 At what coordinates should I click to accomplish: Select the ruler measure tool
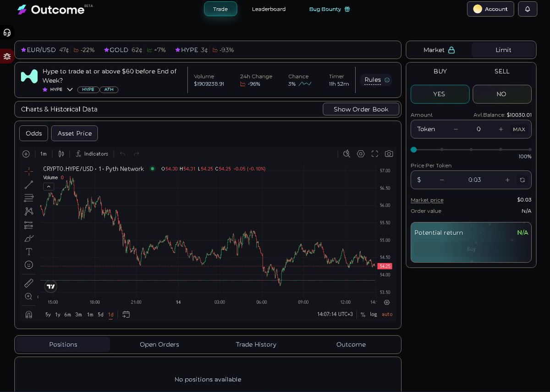pyautogui.click(x=29, y=283)
